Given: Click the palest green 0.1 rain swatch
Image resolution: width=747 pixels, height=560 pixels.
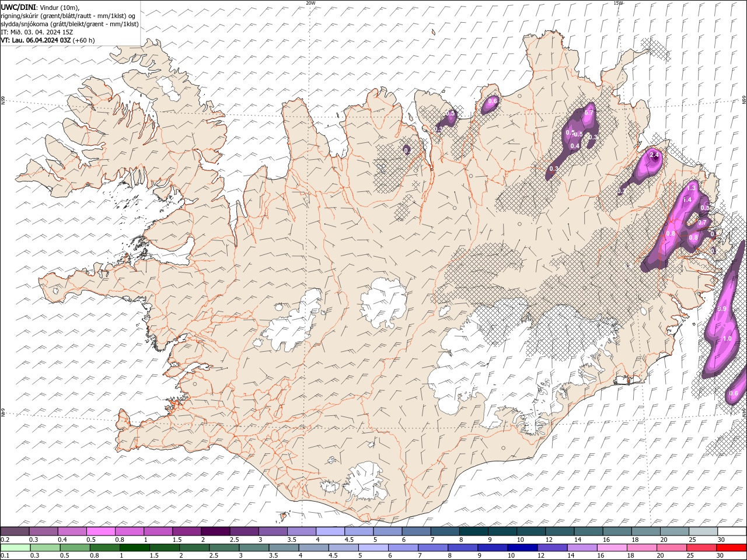Looking at the screenshot, I should coord(15,547).
